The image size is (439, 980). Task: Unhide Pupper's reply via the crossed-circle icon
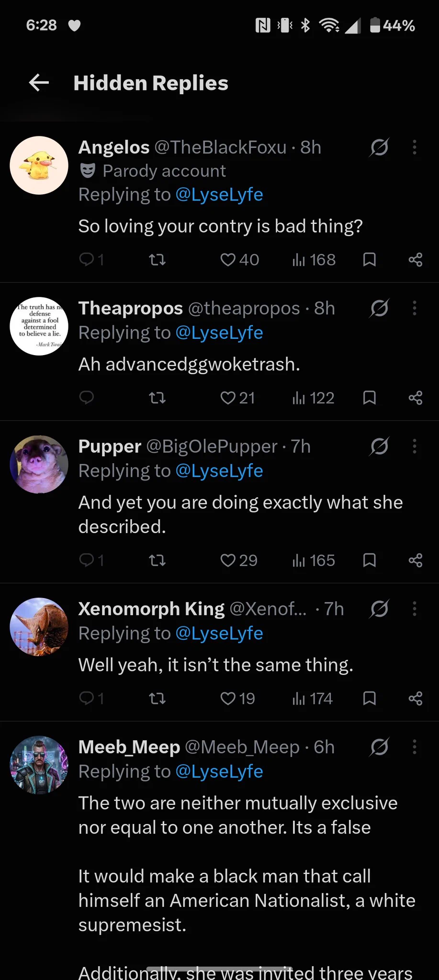click(x=379, y=446)
